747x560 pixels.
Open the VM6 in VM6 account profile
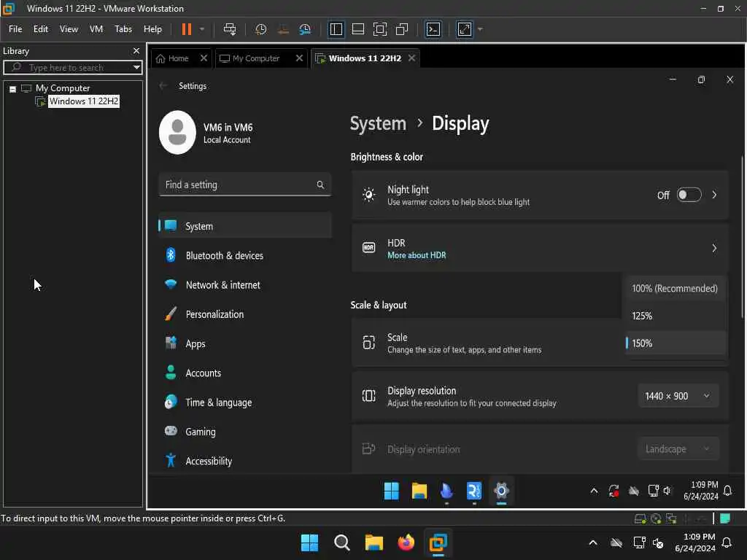click(206, 133)
